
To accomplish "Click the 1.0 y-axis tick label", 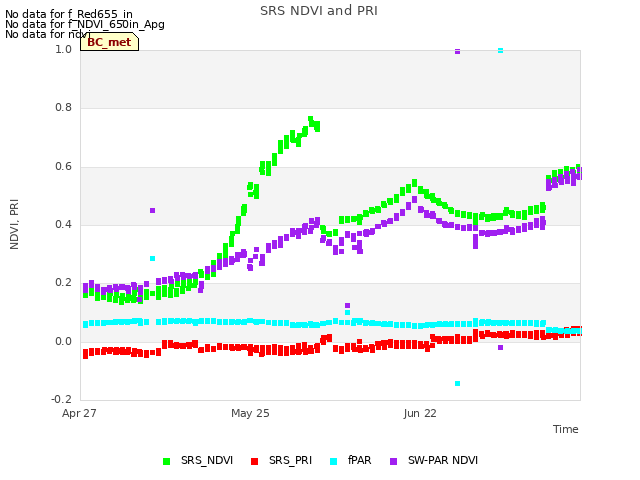I will coord(63,49).
